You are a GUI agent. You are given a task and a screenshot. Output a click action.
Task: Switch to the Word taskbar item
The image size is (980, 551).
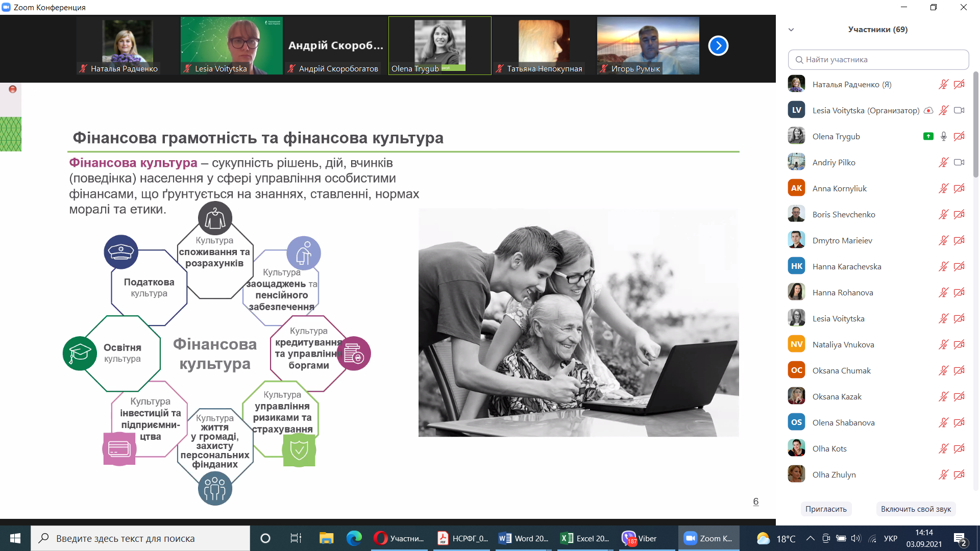523,538
